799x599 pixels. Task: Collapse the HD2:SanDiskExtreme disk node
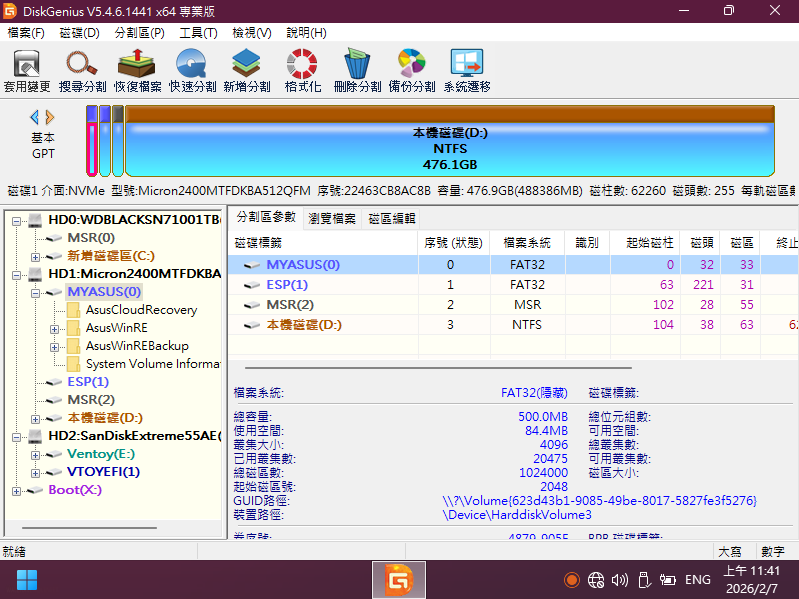(x=17, y=437)
